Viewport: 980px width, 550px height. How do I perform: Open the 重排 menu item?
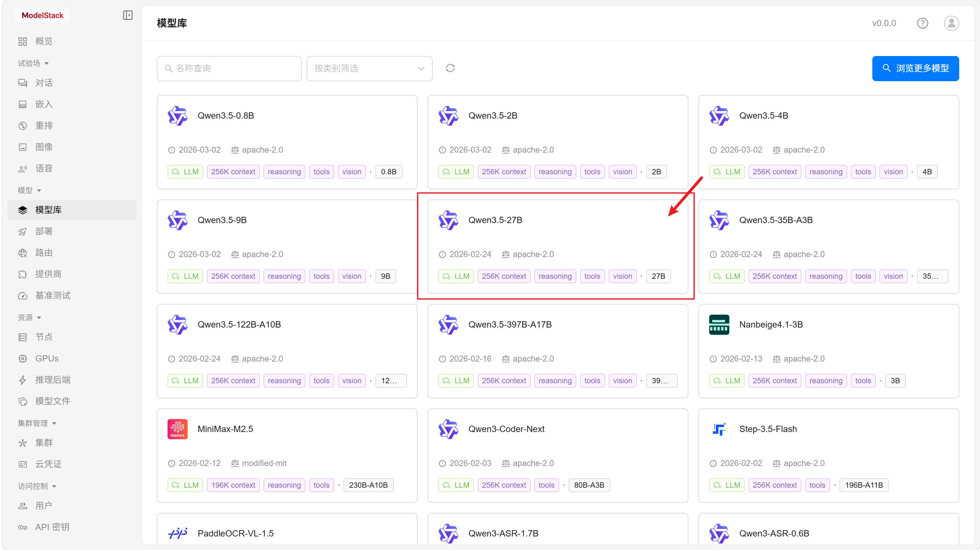[x=72, y=126]
